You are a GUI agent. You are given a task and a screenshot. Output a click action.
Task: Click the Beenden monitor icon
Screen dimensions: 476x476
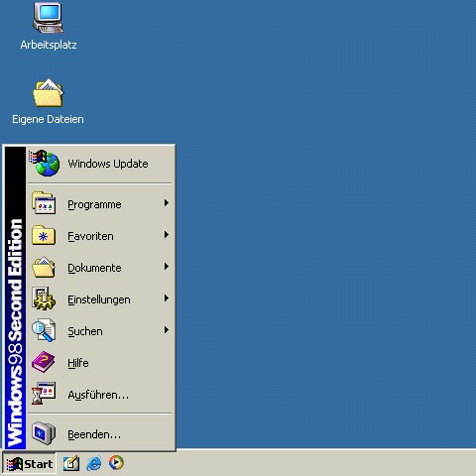(44, 433)
